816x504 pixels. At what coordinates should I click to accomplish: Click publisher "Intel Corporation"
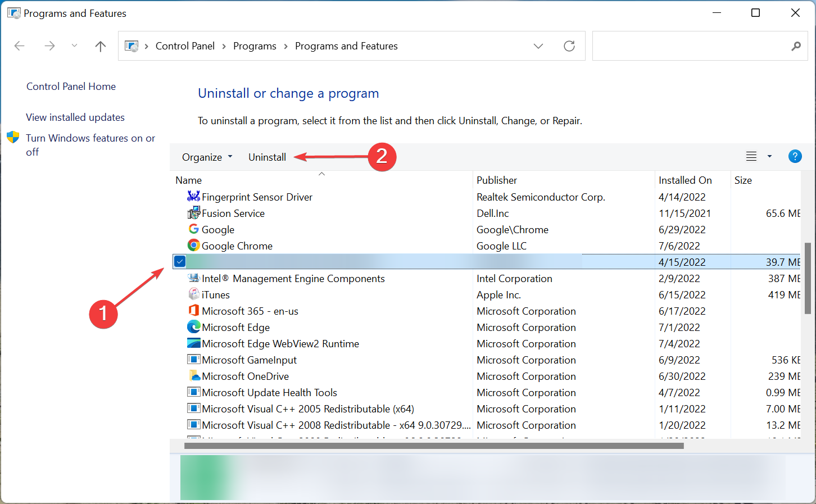(x=514, y=279)
